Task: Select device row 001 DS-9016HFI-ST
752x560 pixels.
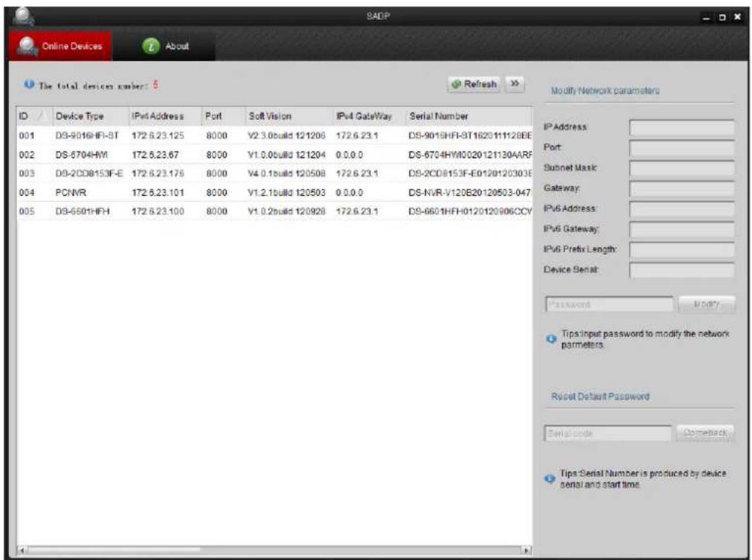Action: click(x=274, y=136)
